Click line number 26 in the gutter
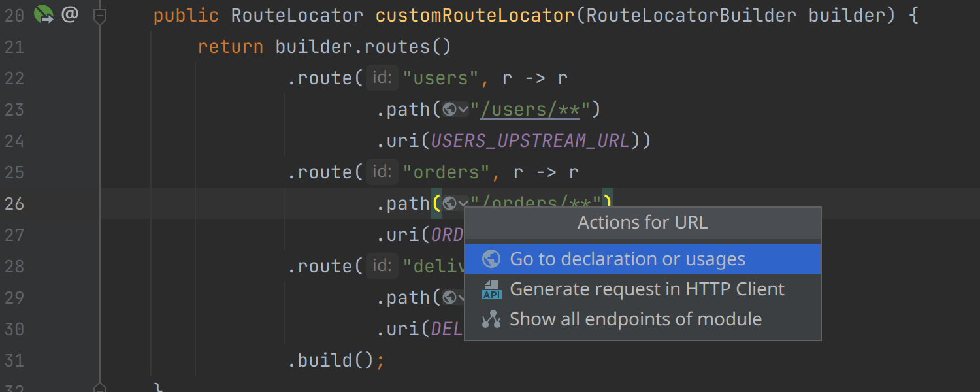 [x=14, y=204]
